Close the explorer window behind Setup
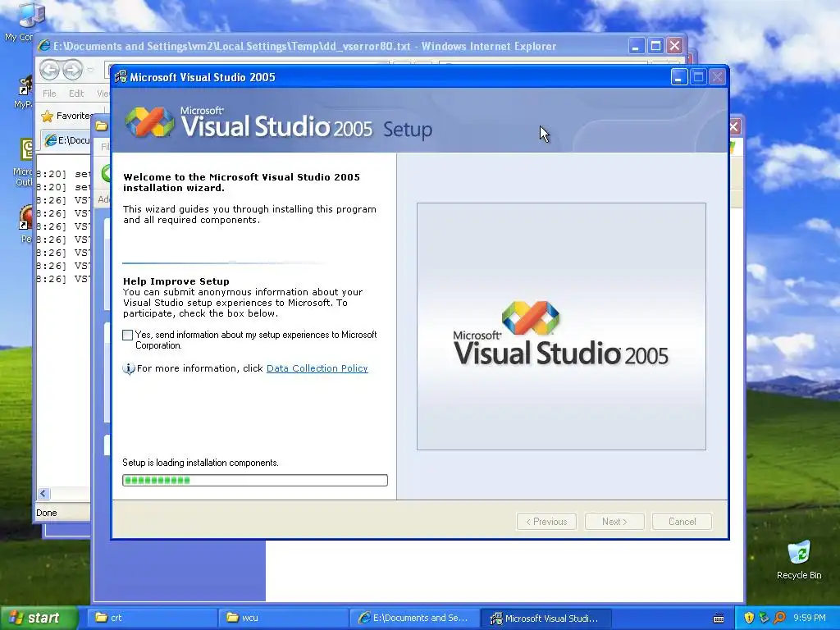 click(x=734, y=127)
